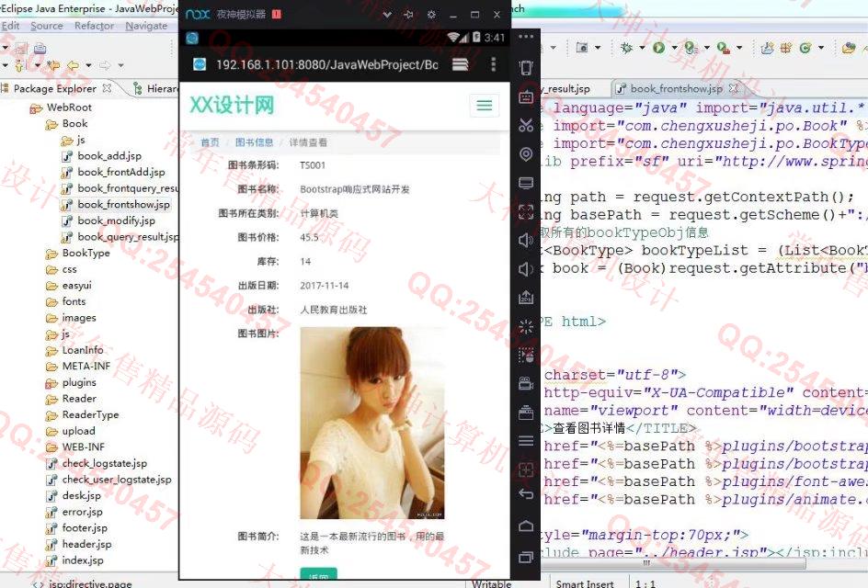Lower Nox volume with lower speaker icon
868x588 pixels.
click(x=526, y=269)
